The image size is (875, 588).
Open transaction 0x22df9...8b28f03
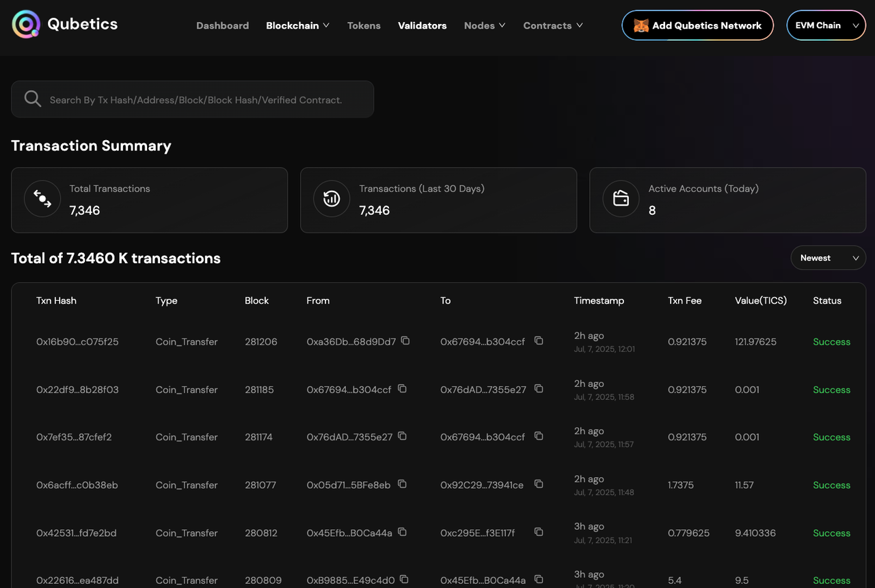tap(77, 390)
